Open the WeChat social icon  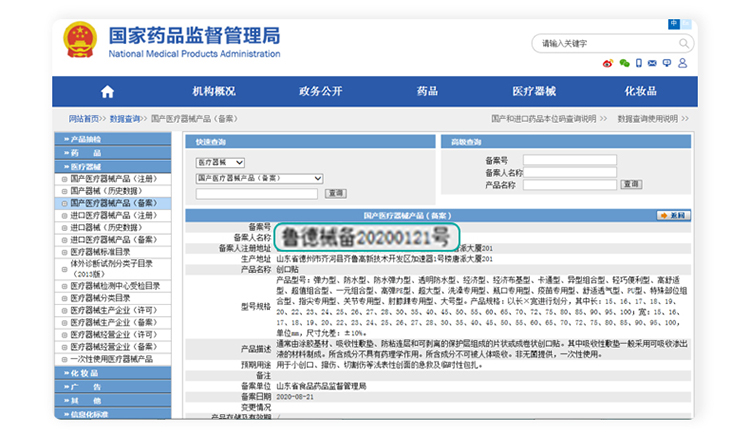[x=625, y=63]
